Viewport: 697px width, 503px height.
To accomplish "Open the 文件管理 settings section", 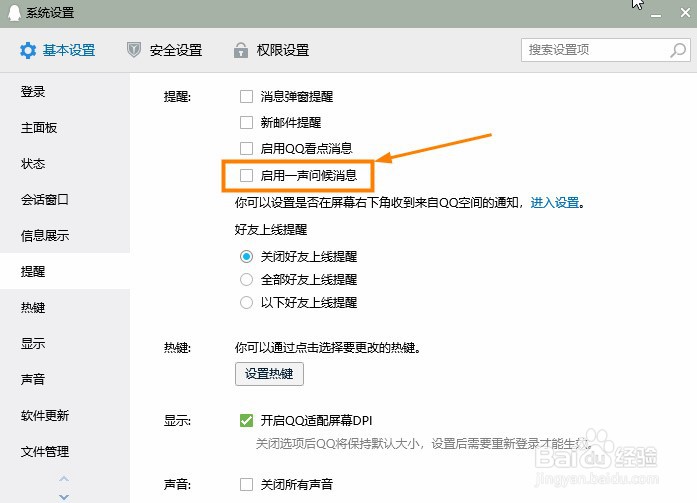I will coord(65,451).
